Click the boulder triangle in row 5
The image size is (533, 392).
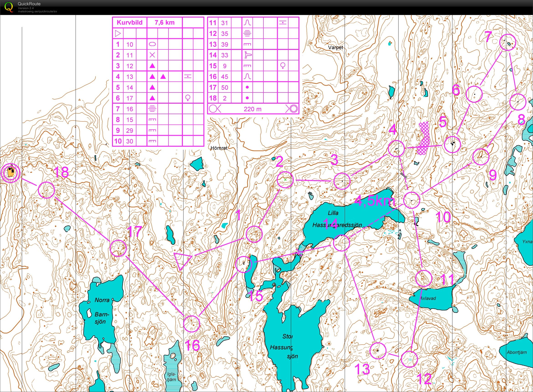point(152,87)
